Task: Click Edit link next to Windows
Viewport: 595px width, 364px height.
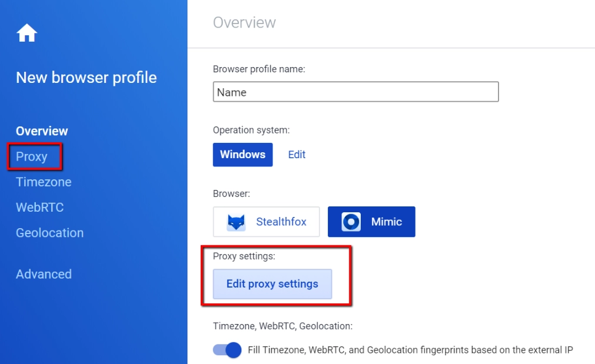Action: click(297, 155)
